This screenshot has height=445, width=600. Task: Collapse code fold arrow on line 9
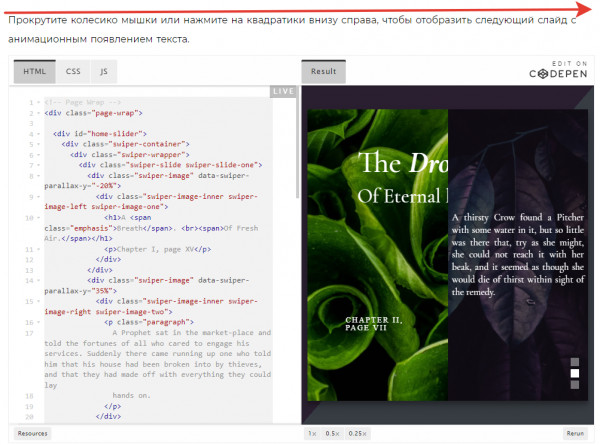[x=38, y=197]
